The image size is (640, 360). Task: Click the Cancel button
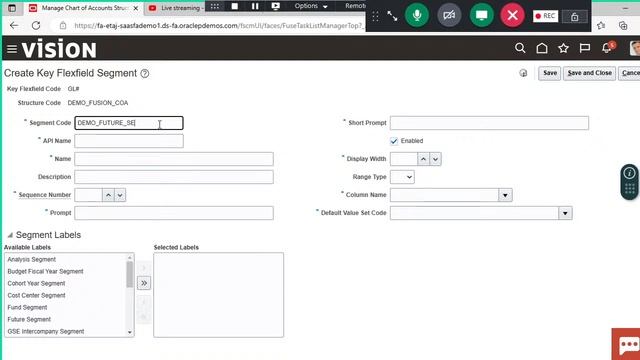pyautogui.click(x=629, y=73)
